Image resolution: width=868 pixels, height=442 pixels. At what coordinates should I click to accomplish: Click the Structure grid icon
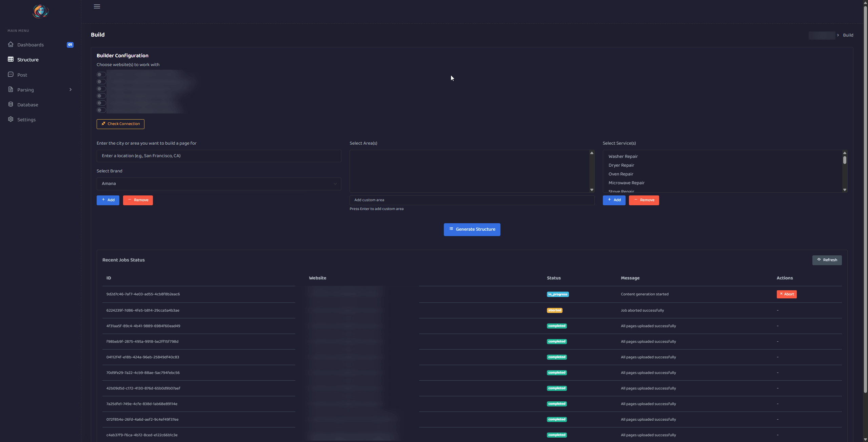[x=11, y=59]
